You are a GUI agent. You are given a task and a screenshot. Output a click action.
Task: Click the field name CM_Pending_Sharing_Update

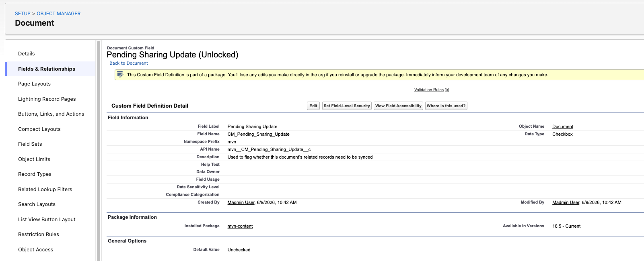pyautogui.click(x=259, y=134)
